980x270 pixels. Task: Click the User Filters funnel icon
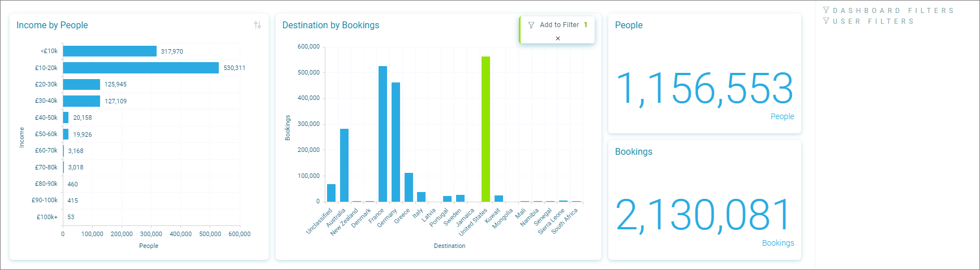tap(826, 21)
